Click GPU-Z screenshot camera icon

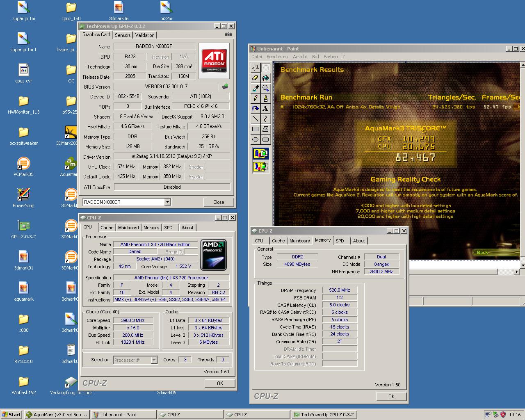pyautogui.click(x=228, y=34)
